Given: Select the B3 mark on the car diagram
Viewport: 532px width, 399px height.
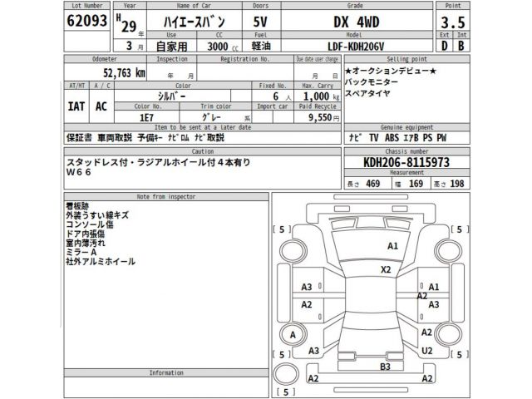Looking at the screenshot, I should pyautogui.click(x=385, y=367).
